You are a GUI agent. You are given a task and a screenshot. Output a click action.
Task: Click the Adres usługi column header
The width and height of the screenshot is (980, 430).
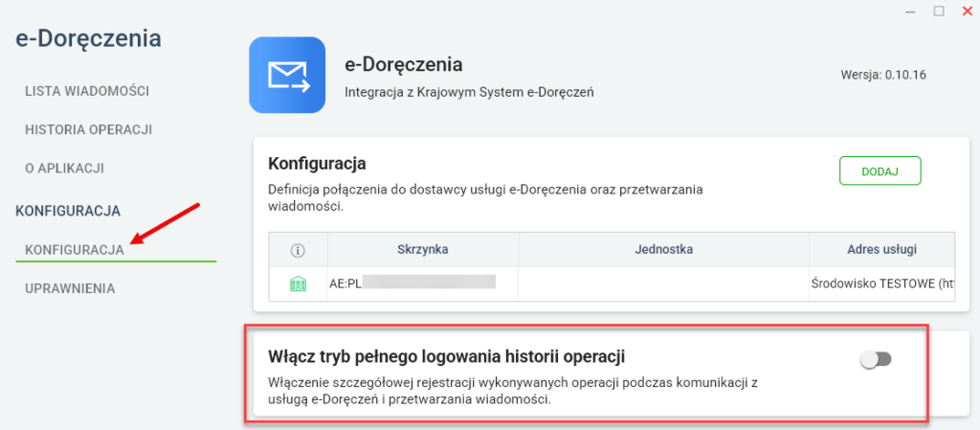(x=881, y=249)
